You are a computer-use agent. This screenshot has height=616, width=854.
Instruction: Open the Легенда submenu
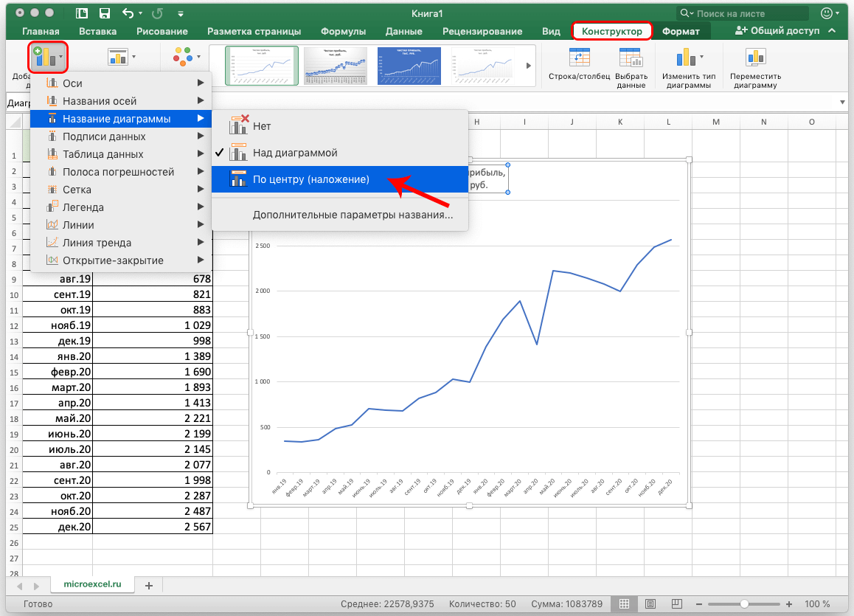[x=121, y=207]
